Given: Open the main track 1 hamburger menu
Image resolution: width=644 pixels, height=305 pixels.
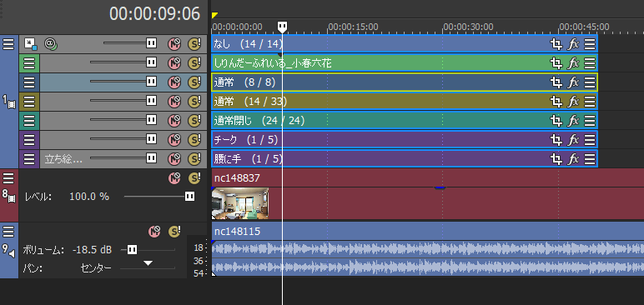Looking at the screenshot, I should (8, 44).
